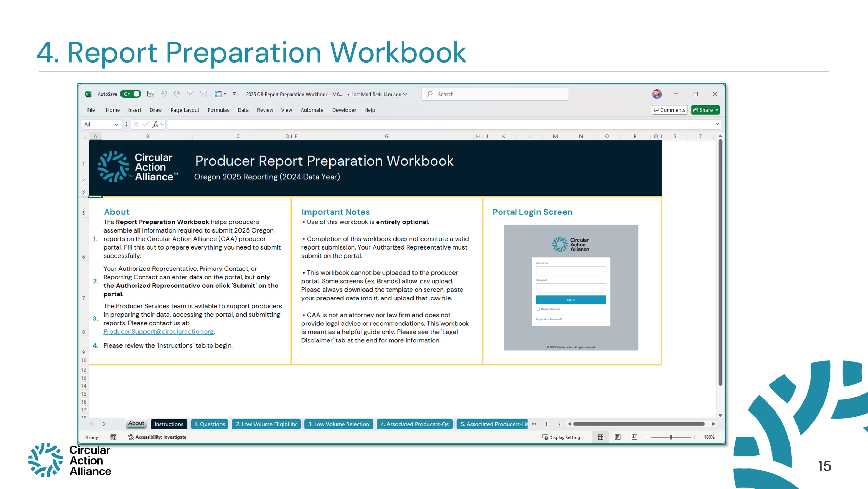
Task: Toggle AutoSave switch off
Action: (131, 94)
